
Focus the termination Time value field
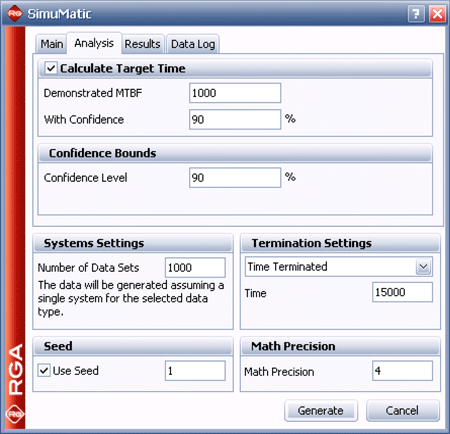[402, 292]
